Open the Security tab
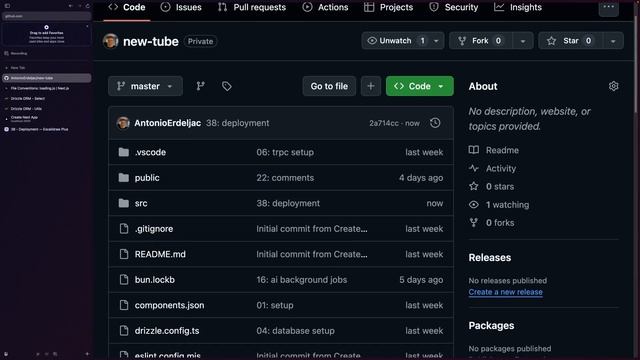Viewport: 640px width, 360px height. point(453,7)
